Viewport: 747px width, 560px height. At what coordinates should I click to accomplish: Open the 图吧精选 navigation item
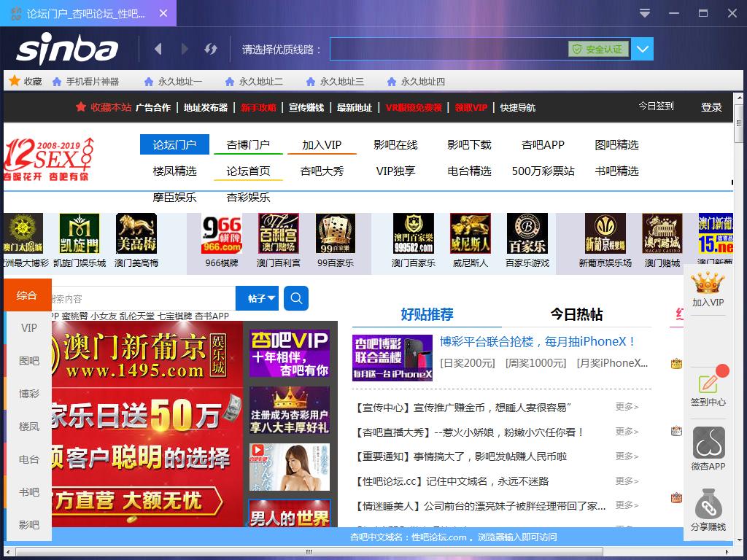coord(616,145)
